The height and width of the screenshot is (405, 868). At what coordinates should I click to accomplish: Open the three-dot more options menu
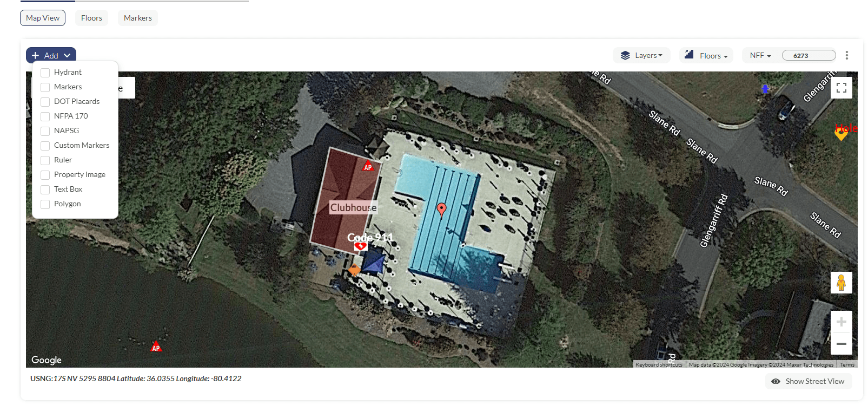[847, 55]
